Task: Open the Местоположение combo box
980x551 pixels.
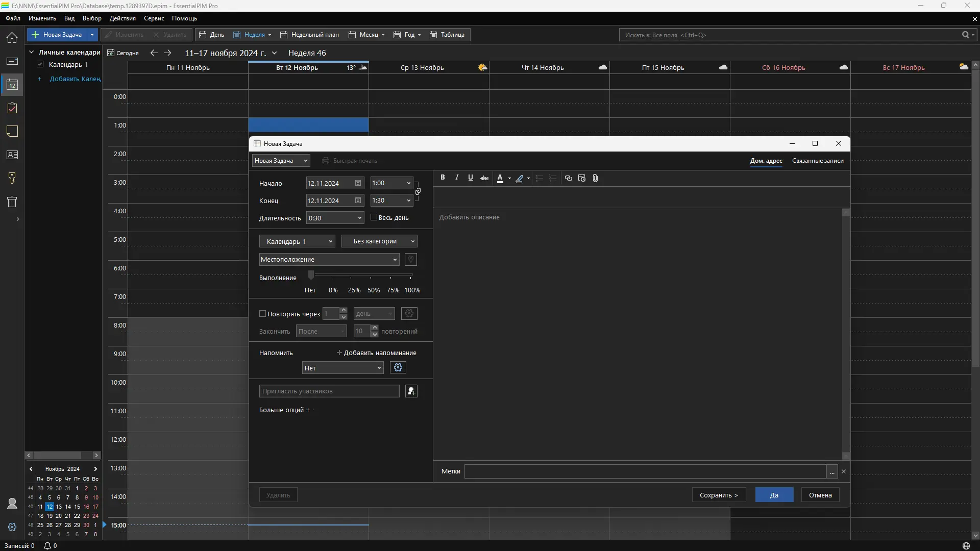Action: [x=395, y=260]
